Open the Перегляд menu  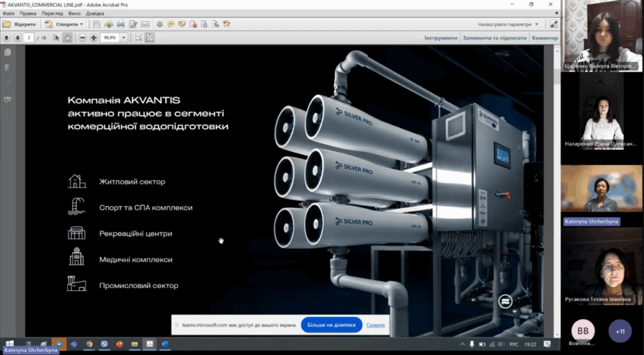pyautogui.click(x=52, y=13)
